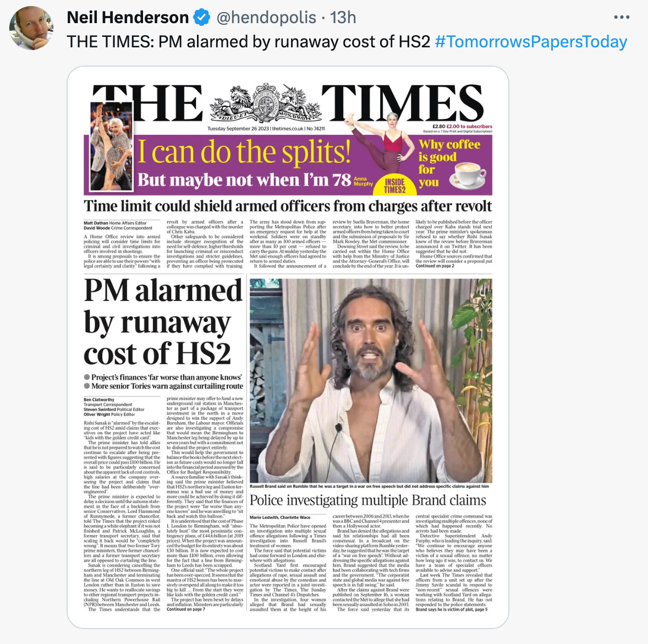The width and height of the screenshot is (648, 644).
Task: Click the dancer photo beside the masthead
Action: pyautogui.click(x=112, y=146)
